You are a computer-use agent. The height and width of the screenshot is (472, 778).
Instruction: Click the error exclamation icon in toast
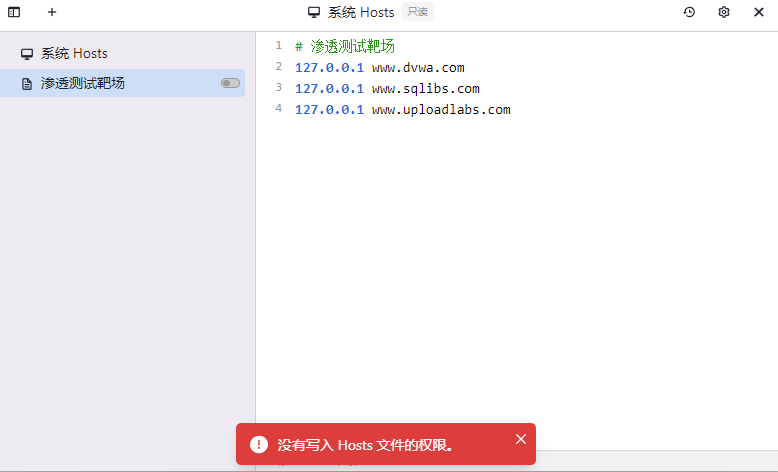tap(259, 444)
